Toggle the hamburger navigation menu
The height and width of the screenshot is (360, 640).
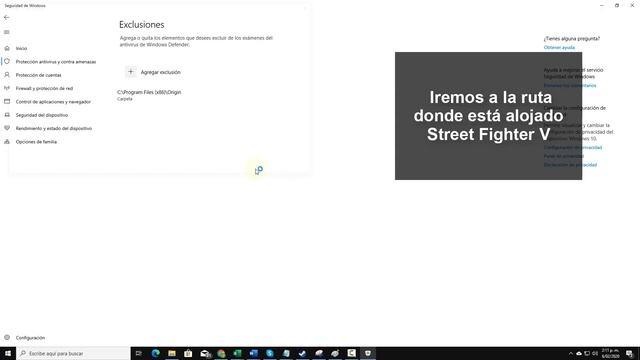pos(7,32)
